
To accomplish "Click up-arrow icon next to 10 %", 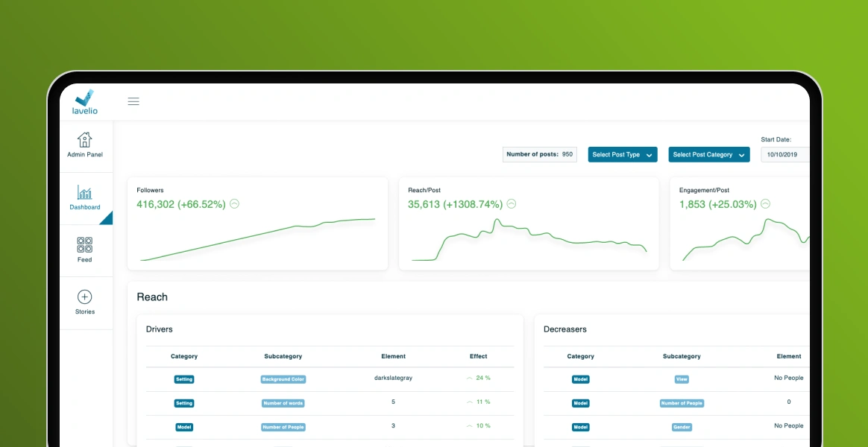I will [470, 426].
